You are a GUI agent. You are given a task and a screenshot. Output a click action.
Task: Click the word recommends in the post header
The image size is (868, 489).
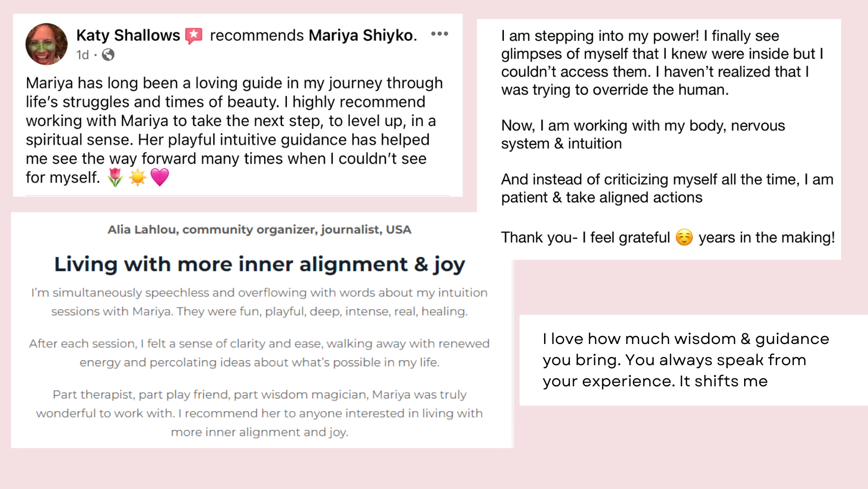pos(257,35)
